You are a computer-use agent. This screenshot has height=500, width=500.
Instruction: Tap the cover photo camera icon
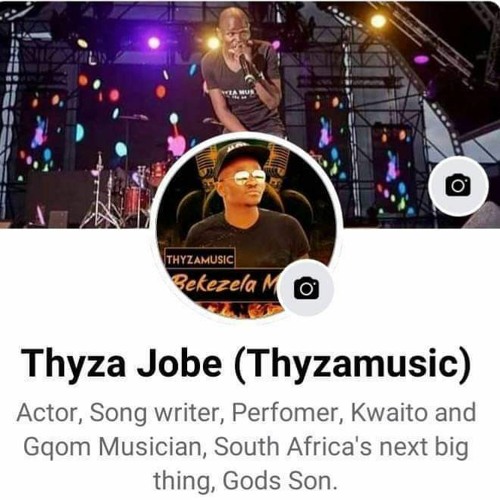point(458,185)
